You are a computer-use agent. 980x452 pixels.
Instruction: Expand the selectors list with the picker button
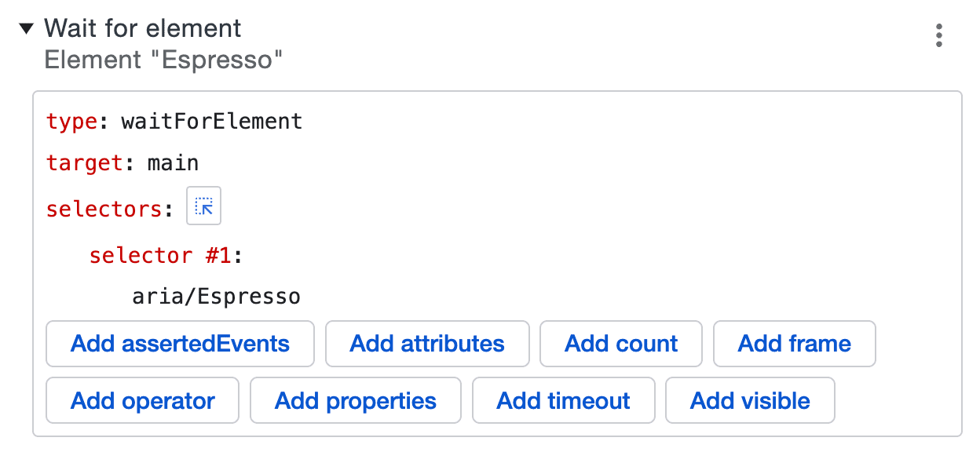click(203, 206)
